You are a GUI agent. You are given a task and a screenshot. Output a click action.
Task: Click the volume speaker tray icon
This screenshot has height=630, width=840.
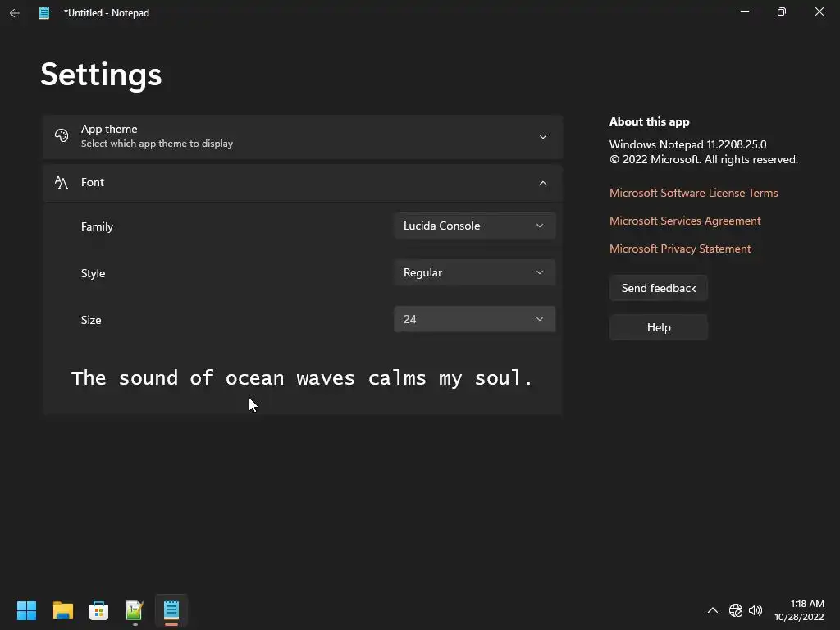pos(756,610)
